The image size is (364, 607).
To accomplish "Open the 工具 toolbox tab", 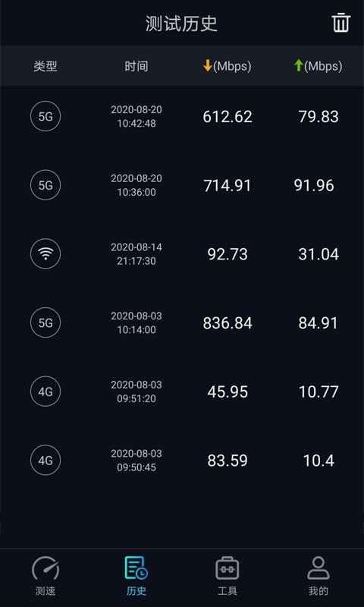I will click(x=227, y=576).
